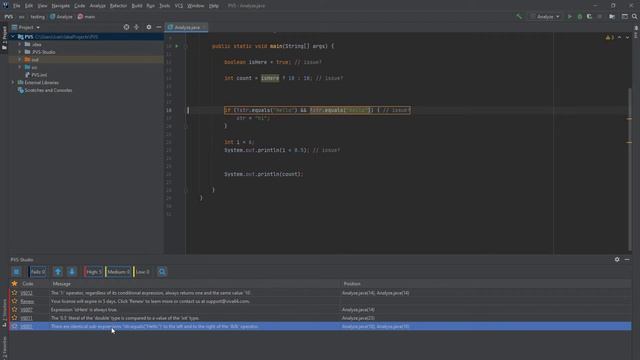Select Scratches and Consoles item
The width and height of the screenshot is (640, 360).
tap(45, 90)
